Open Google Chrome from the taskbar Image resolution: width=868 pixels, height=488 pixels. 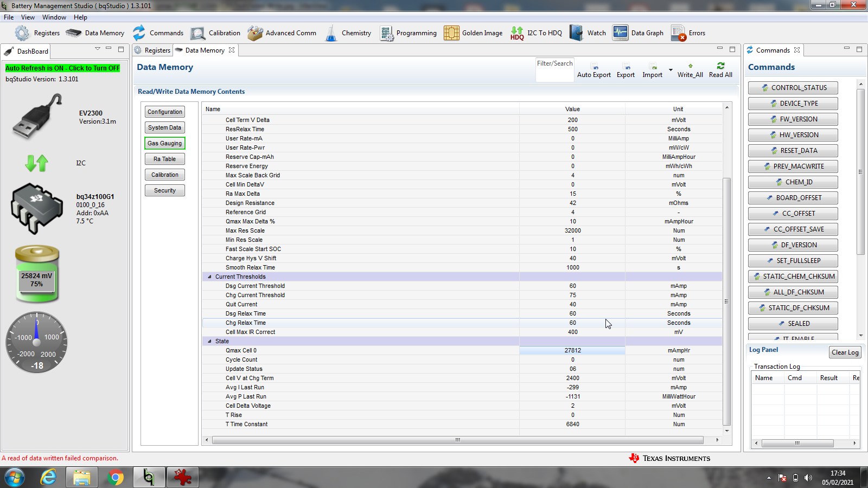tap(115, 477)
